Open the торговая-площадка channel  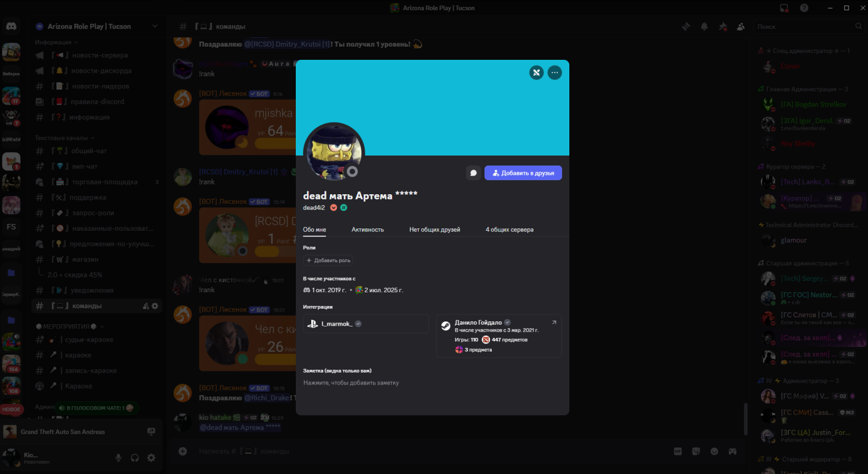point(97,182)
